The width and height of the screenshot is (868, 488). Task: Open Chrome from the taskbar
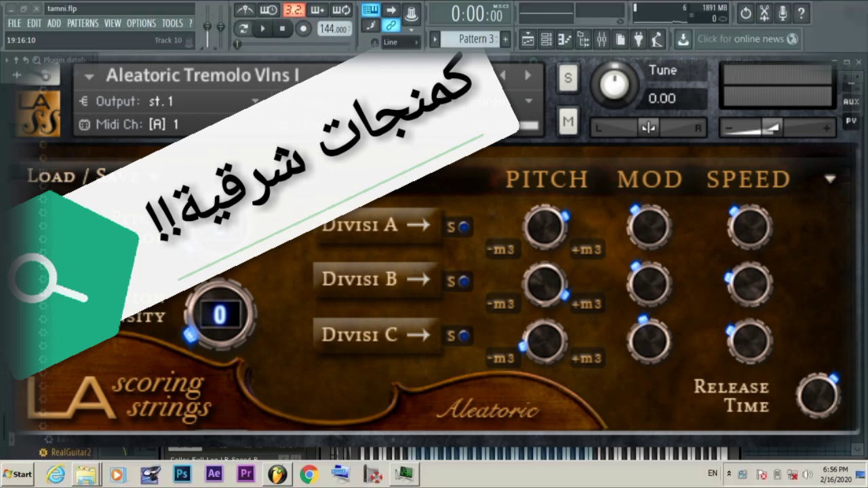click(x=309, y=474)
